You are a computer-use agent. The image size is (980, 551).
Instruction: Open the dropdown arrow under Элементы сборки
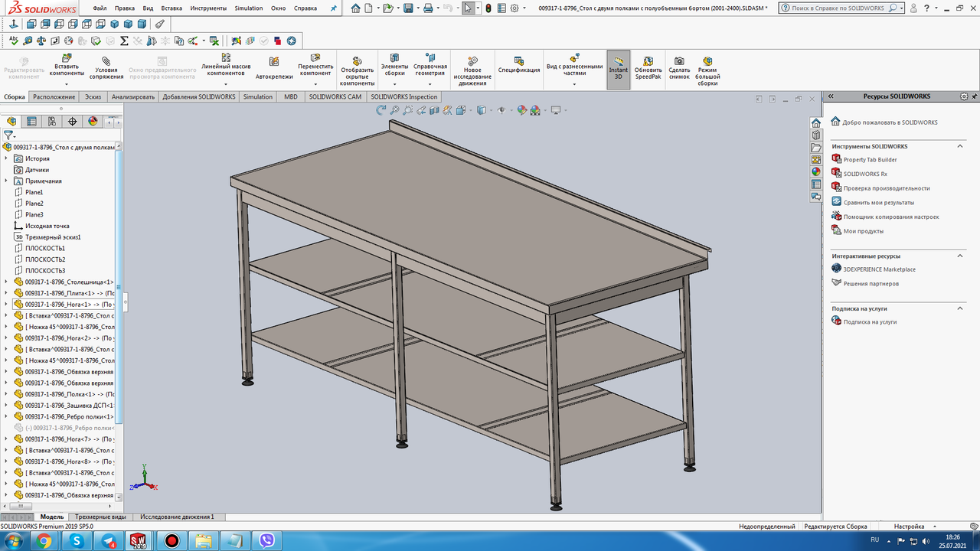click(x=395, y=83)
